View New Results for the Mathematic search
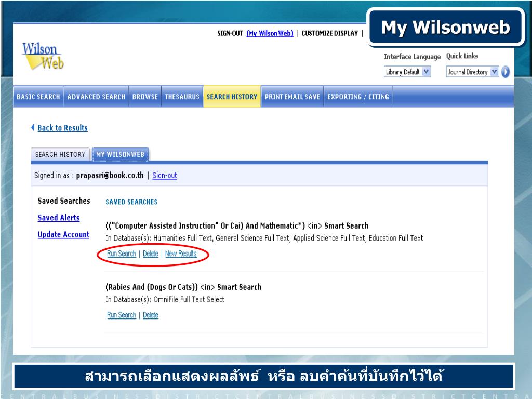532x399 pixels. click(x=181, y=254)
